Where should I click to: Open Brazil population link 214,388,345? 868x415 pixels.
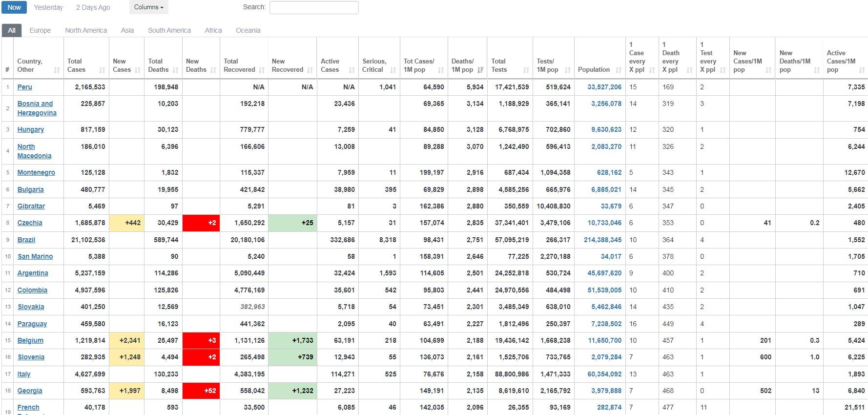point(602,240)
